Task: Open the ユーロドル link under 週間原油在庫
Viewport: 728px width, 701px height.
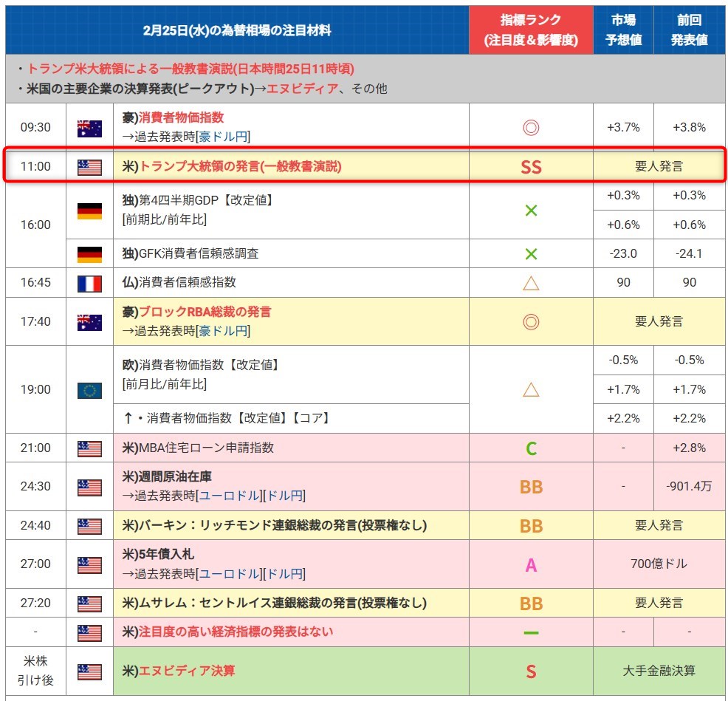Action: pyautogui.click(x=230, y=496)
